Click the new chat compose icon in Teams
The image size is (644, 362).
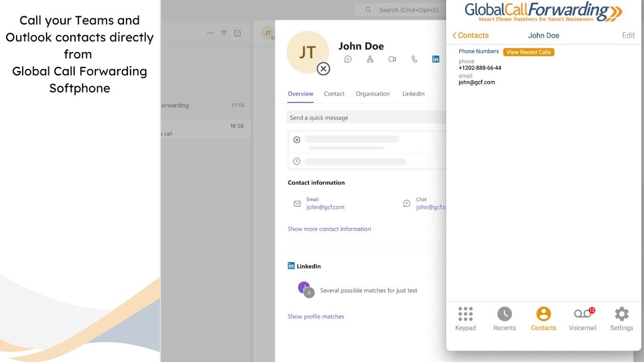pyautogui.click(x=238, y=33)
